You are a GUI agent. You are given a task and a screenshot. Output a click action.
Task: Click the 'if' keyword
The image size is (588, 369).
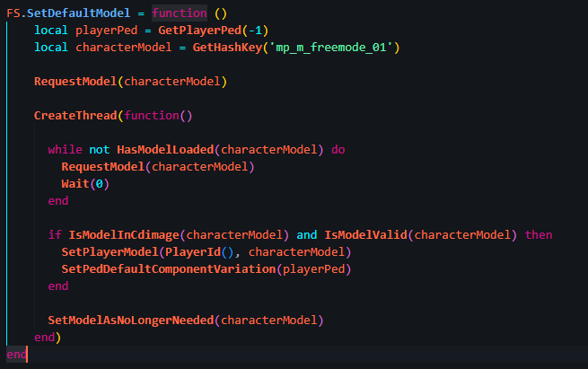(55, 234)
